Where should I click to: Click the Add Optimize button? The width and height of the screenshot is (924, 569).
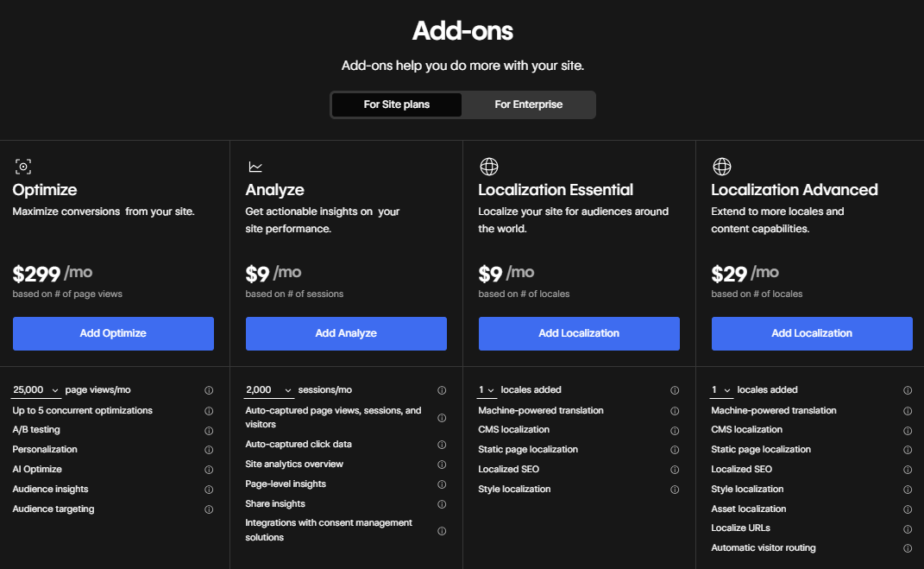[x=113, y=333]
